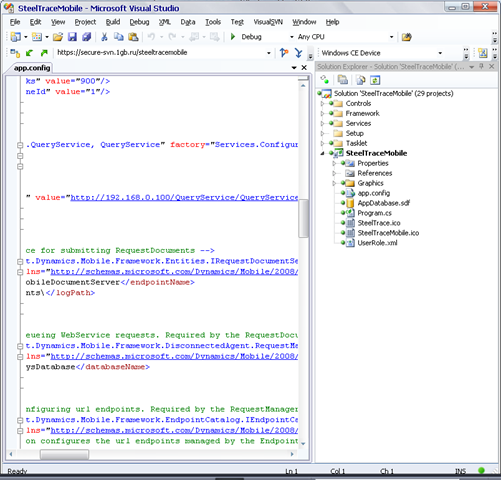Viewport: 501px width, 480px height.
Task: Select AppDatabase.sdf file
Action: coord(384,203)
